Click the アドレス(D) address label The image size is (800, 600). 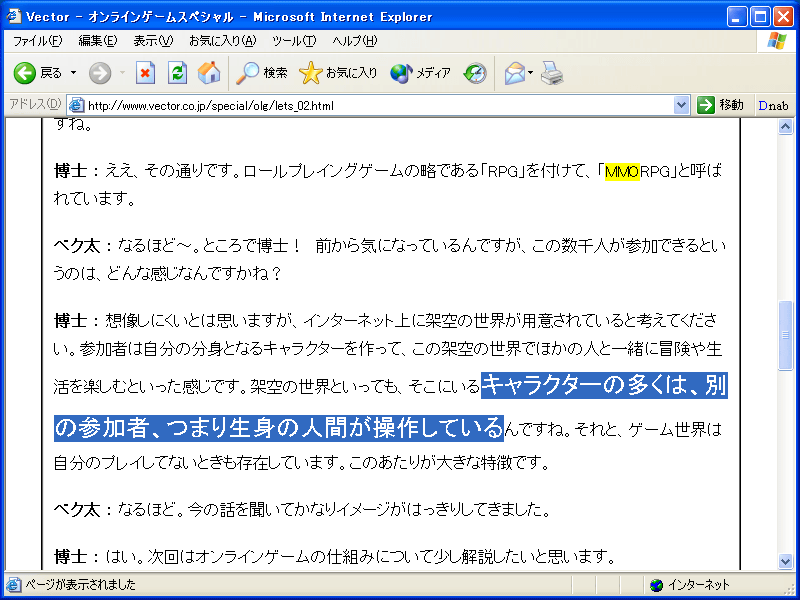pyautogui.click(x=35, y=105)
